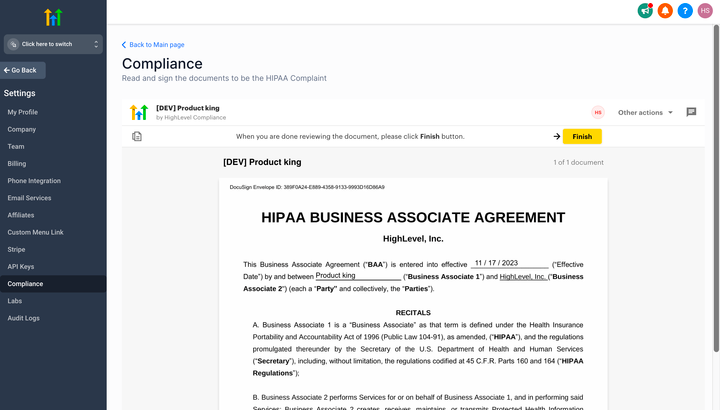The height and width of the screenshot is (410, 720).
Task: Open the HS user avatar in top bar
Action: point(705,11)
